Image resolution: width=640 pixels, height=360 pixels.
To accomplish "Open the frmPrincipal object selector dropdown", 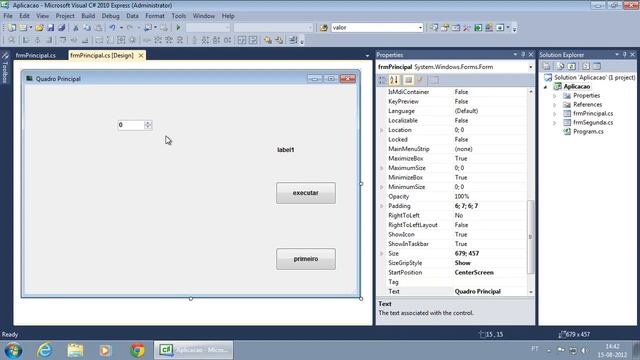I will pyautogui.click(x=531, y=67).
